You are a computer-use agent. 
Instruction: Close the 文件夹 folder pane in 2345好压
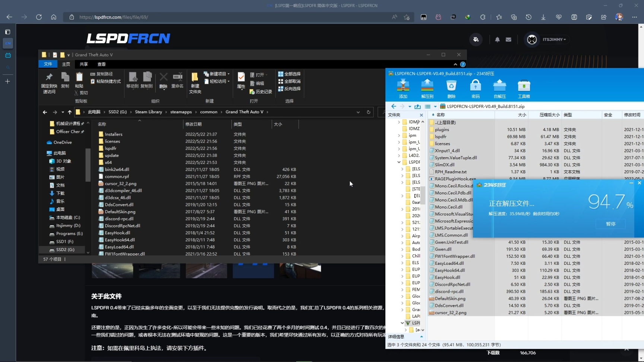click(x=422, y=115)
